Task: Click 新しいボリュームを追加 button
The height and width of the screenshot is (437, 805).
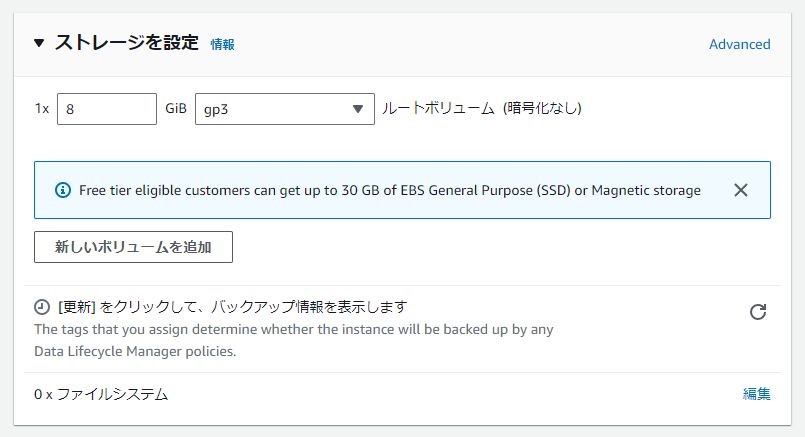Action: click(133, 247)
